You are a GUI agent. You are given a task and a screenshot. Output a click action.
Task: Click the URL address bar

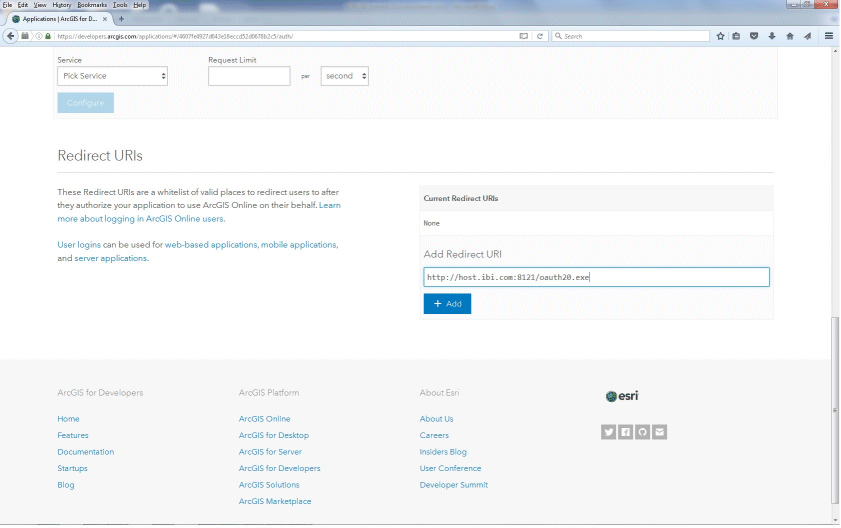pos(284,36)
